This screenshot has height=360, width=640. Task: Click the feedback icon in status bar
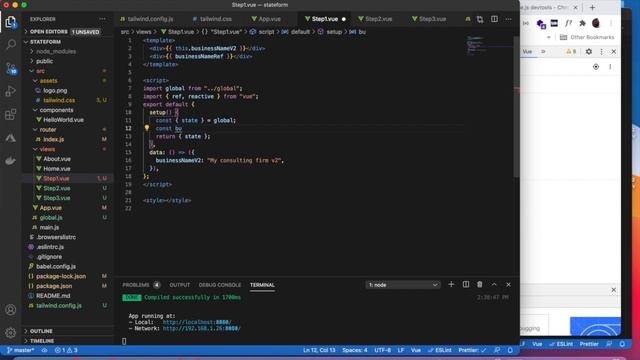click(497, 350)
